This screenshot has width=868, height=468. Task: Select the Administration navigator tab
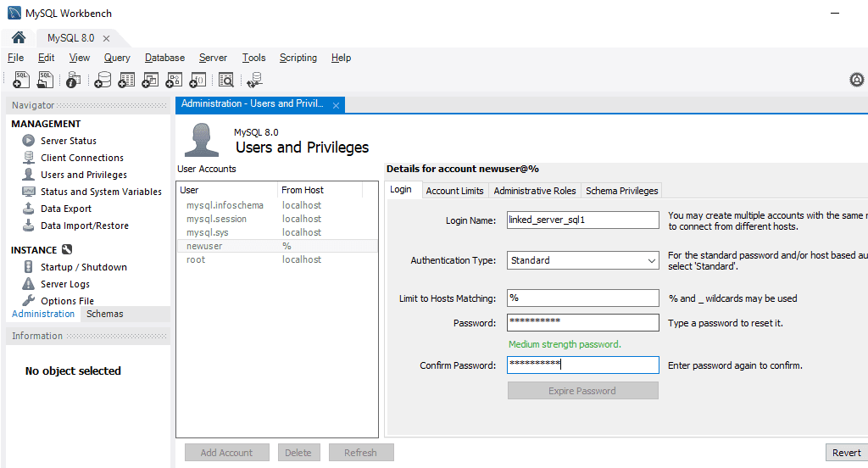coord(43,314)
